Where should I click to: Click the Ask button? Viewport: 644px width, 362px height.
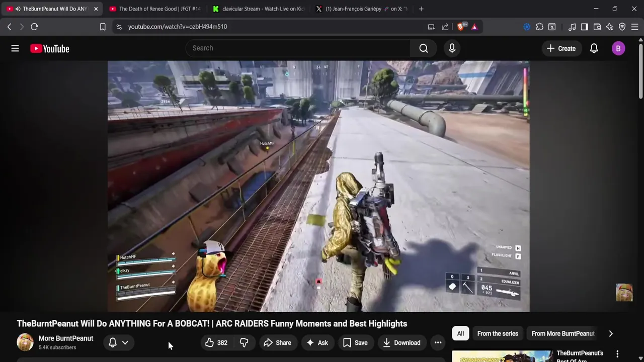(x=317, y=342)
